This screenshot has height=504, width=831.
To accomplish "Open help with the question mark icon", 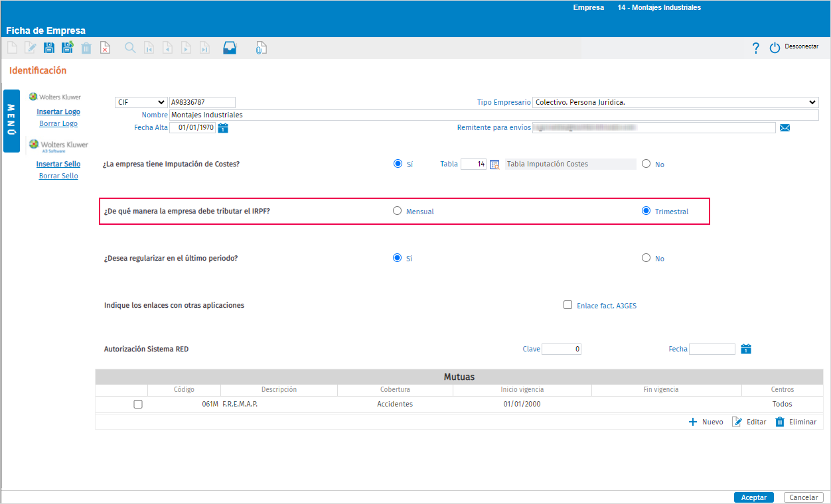I will click(755, 48).
